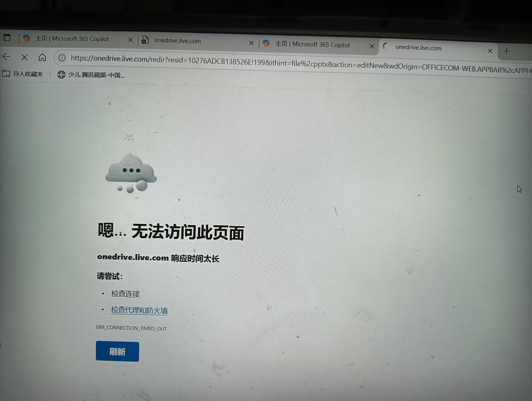532x401 pixels.
Task: Close the first Microsoft 365 Copilot tab
Action: click(130, 40)
